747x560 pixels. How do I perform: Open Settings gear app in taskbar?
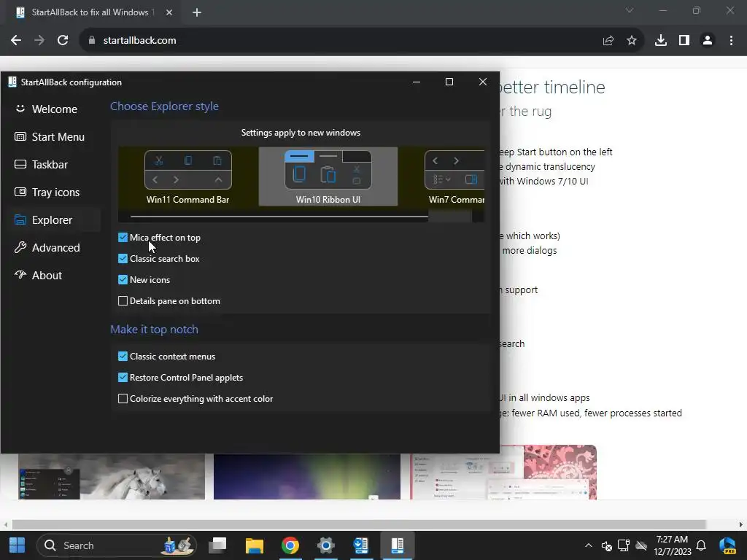(325, 545)
